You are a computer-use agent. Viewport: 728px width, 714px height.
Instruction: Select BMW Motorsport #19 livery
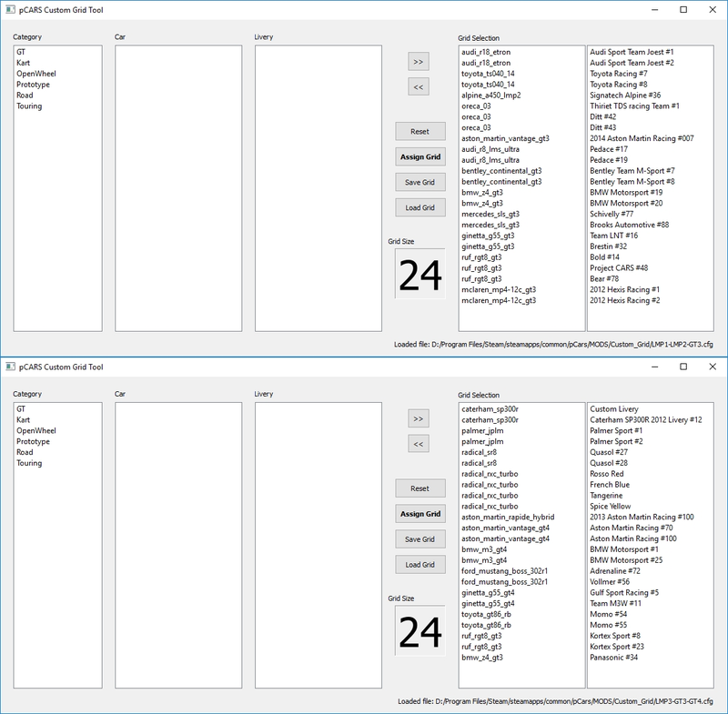[626, 192]
